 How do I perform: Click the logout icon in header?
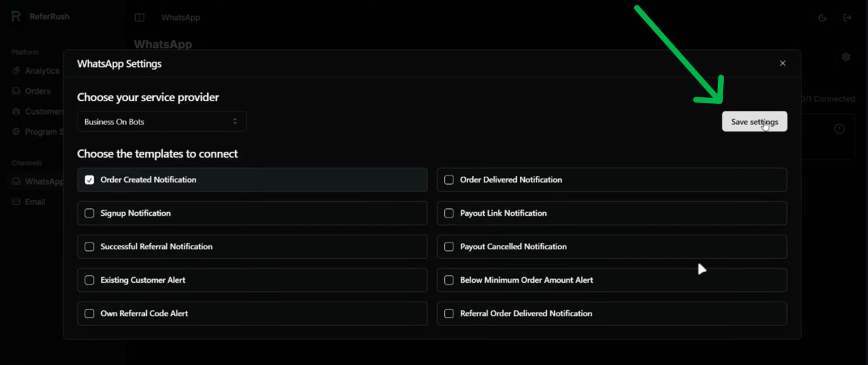point(847,17)
